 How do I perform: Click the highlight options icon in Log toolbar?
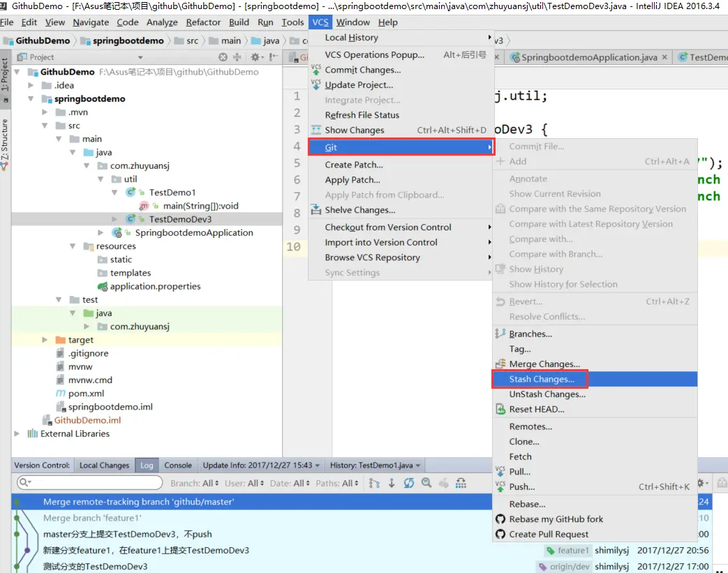click(x=461, y=484)
